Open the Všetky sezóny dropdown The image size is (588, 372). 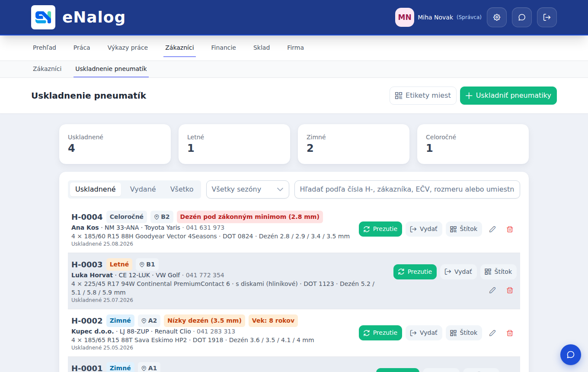click(x=248, y=189)
